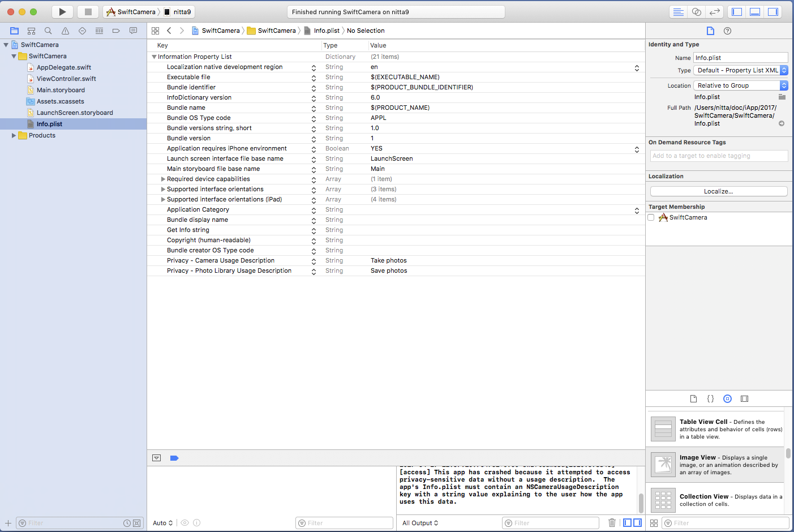Image resolution: width=794 pixels, height=532 pixels.
Task: Switch to Assistant editor icon
Action: tap(697, 12)
